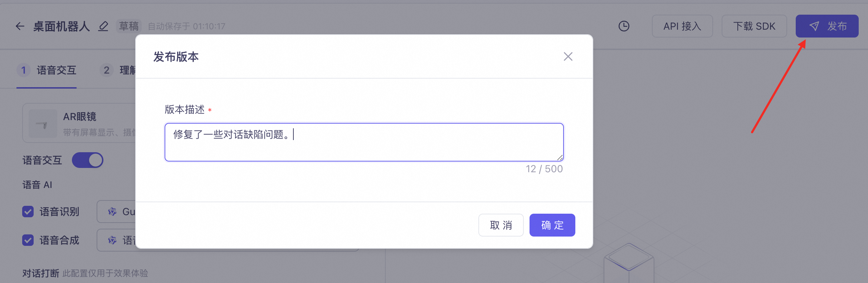This screenshot has width=868, height=283.
Task: Click the AR眼镜 device thumbnail
Action: [x=43, y=124]
